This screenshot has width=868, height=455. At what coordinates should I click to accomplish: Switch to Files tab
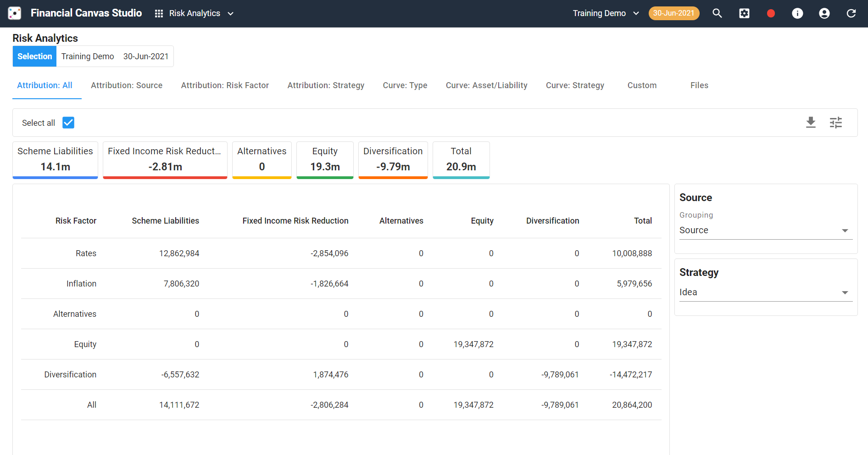[x=699, y=85]
